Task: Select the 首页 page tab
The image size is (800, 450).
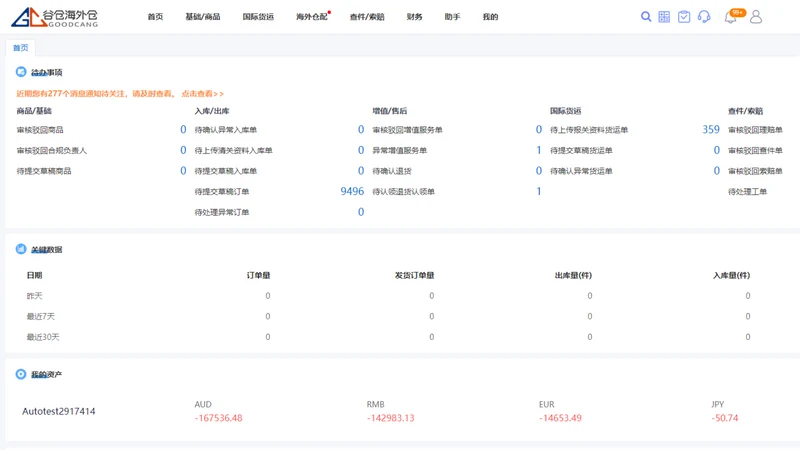Action: (20, 47)
